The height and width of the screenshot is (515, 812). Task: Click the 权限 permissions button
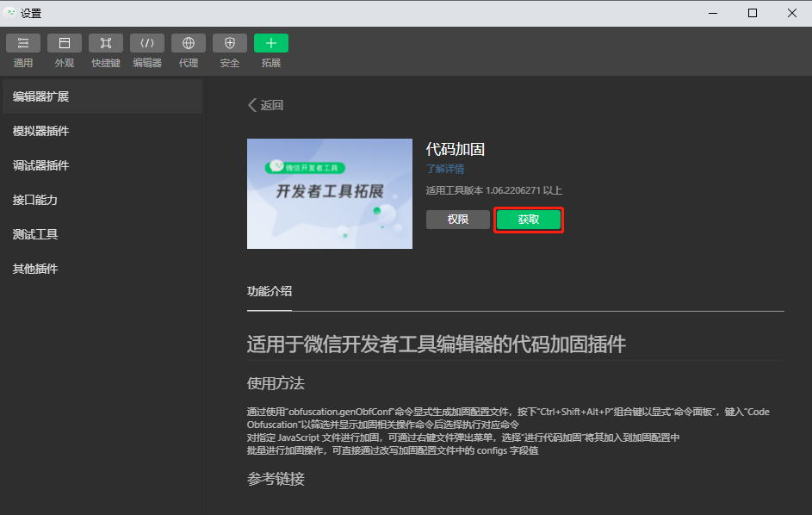[458, 220]
